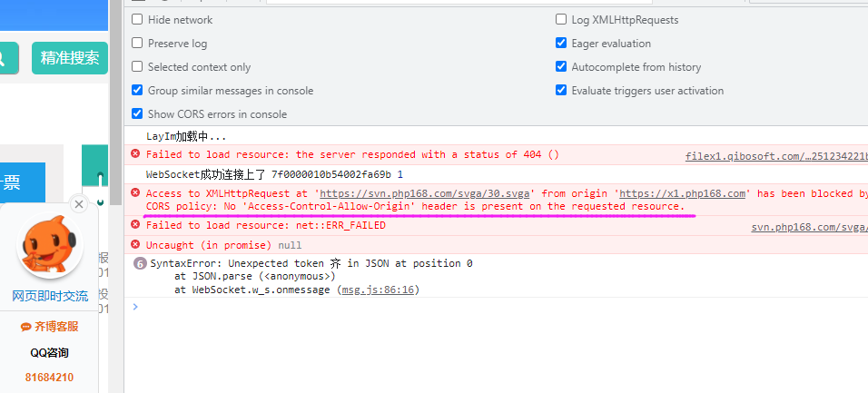Toggle Eager evaluation checkbox
Screen dimensions: 868x393
[561, 44]
